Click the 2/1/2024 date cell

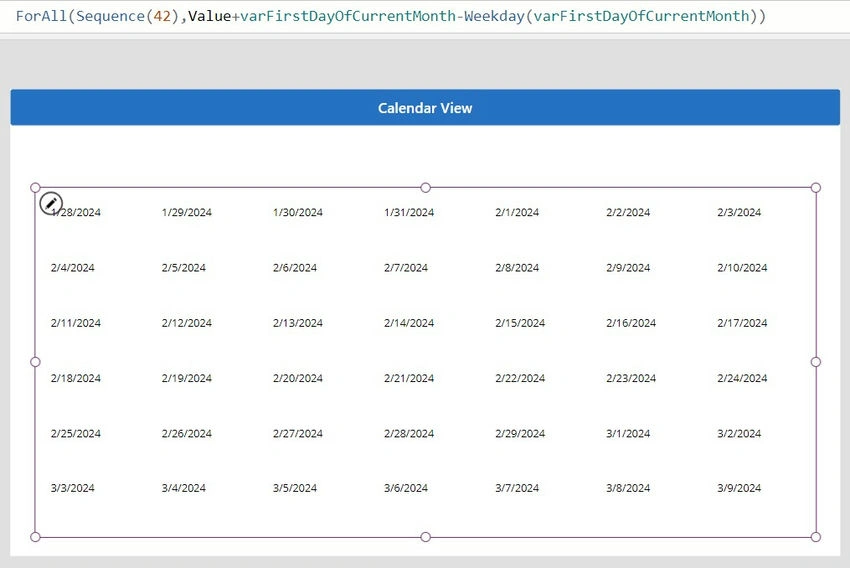[517, 212]
